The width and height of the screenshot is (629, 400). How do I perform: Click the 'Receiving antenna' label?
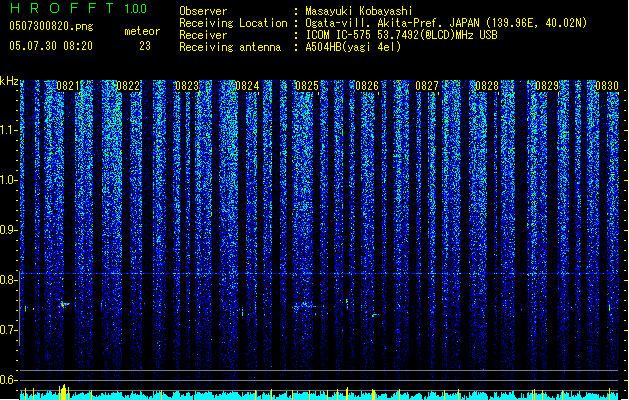[x=230, y=47]
